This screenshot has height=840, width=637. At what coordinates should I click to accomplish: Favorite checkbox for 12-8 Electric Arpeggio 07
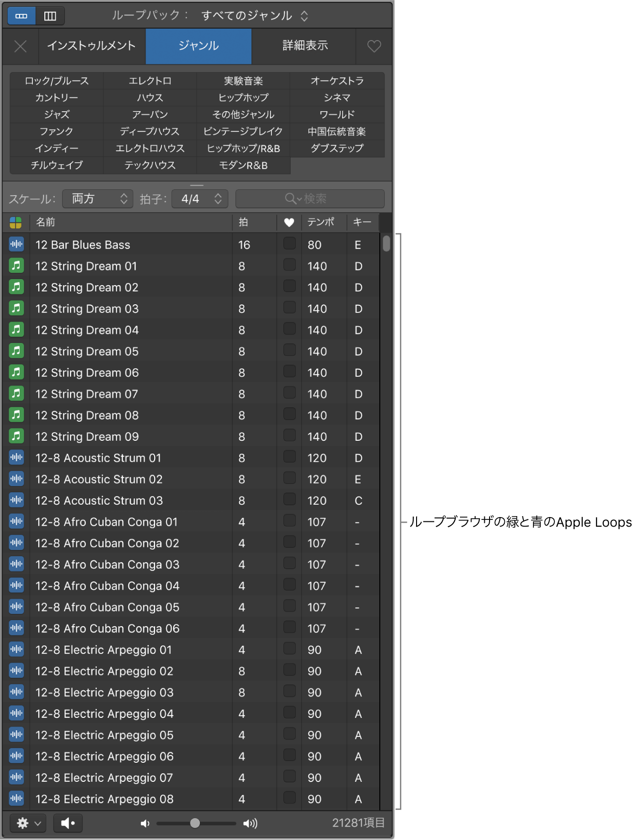tap(289, 777)
